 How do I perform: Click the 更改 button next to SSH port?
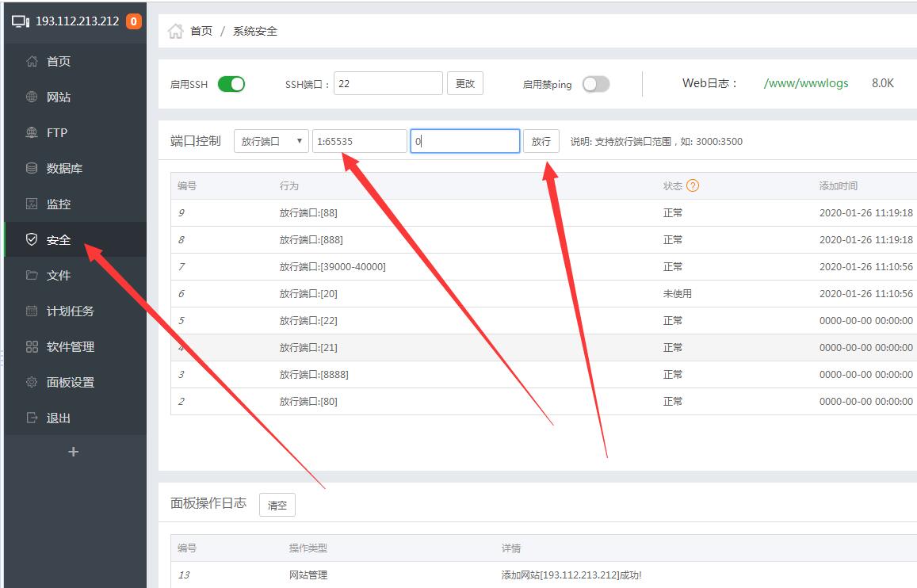[465, 84]
